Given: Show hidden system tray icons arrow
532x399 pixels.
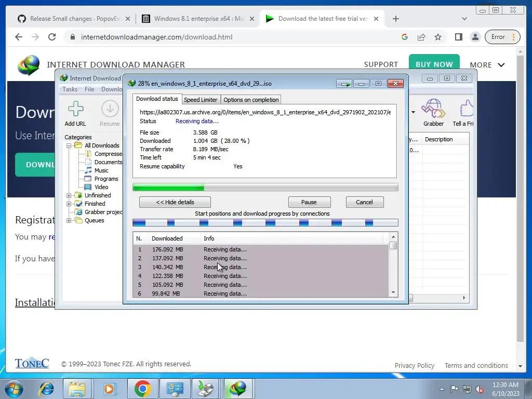Looking at the screenshot, I should coord(442,389).
